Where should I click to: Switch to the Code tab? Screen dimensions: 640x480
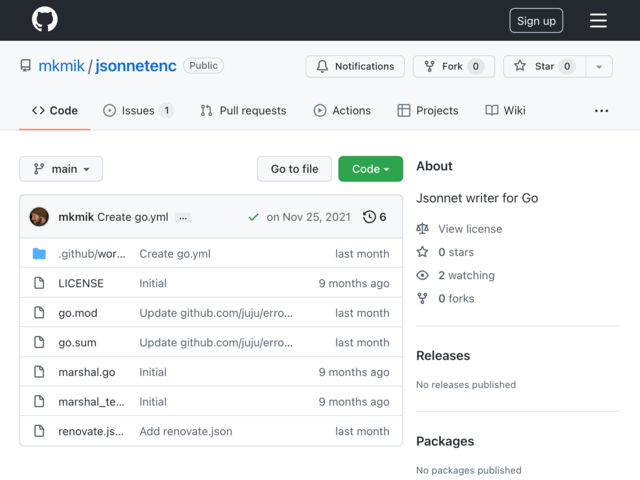(55, 111)
